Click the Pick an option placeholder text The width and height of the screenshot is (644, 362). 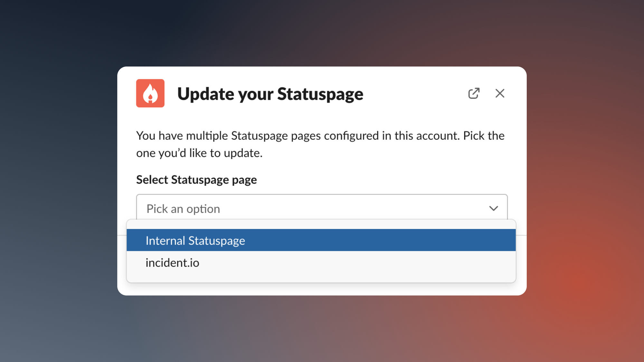click(183, 209)
